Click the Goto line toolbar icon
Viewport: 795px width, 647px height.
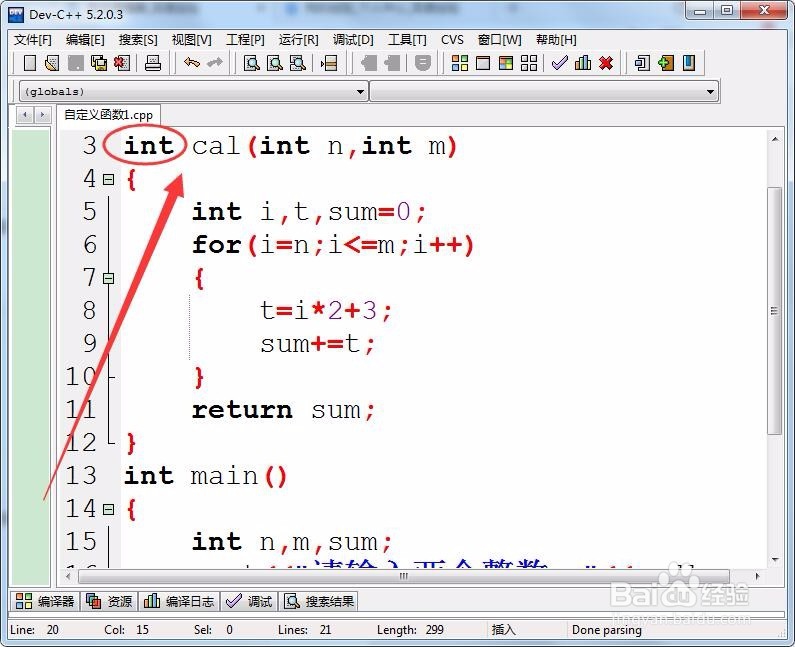point(329,63)
